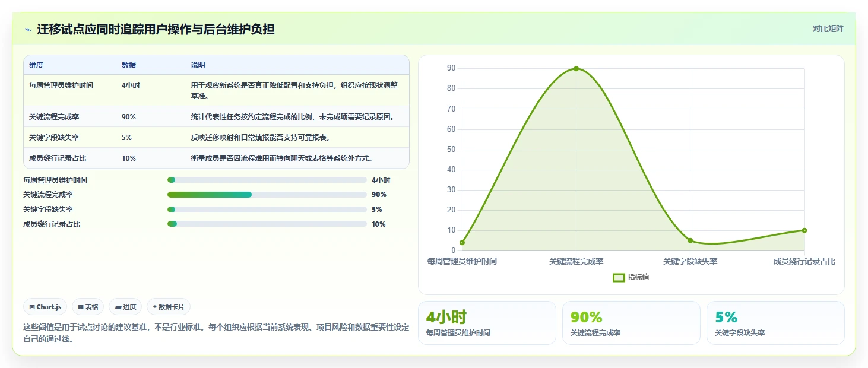Click the 10% value beside its progress bar
This screenshot has width=868, height=368.
(x=379, y=224)
